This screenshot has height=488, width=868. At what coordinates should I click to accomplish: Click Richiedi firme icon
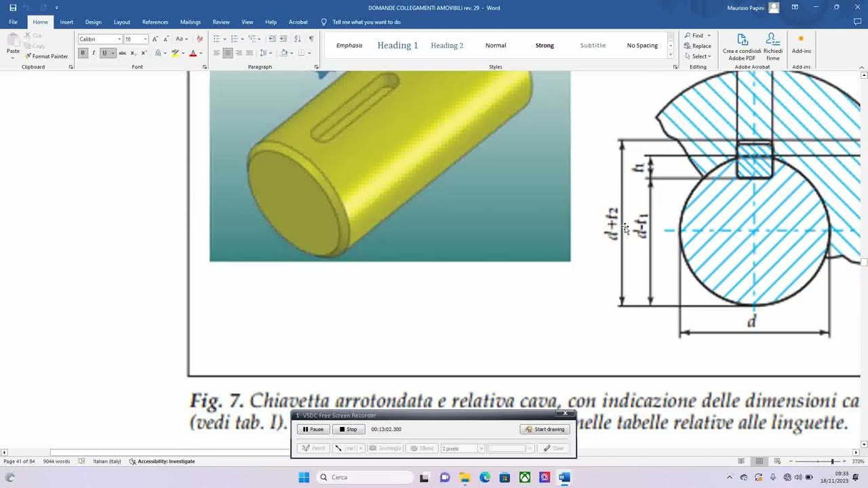(x=773, y=47)
